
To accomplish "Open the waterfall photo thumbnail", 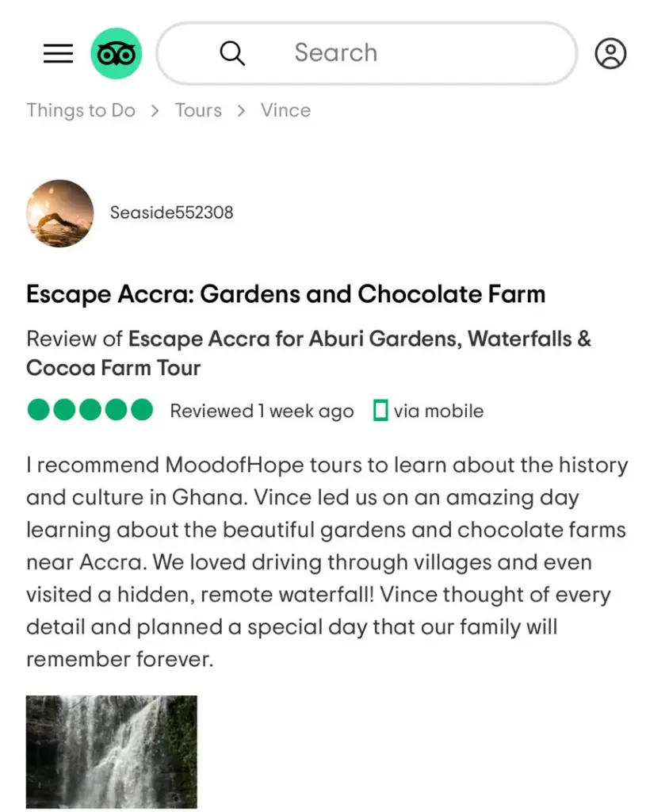I will pyautogui.click(x=112, y=752).
